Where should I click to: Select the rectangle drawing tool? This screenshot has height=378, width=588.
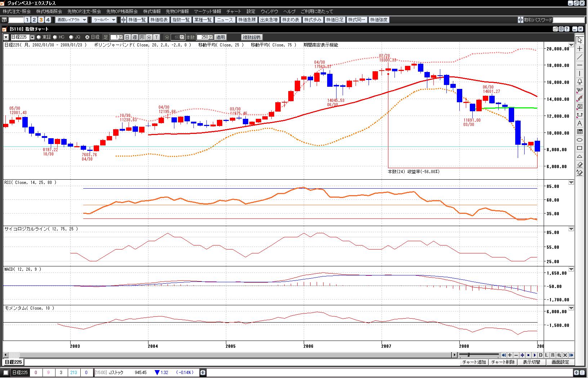pyautogui.click(x=580, y=148)
